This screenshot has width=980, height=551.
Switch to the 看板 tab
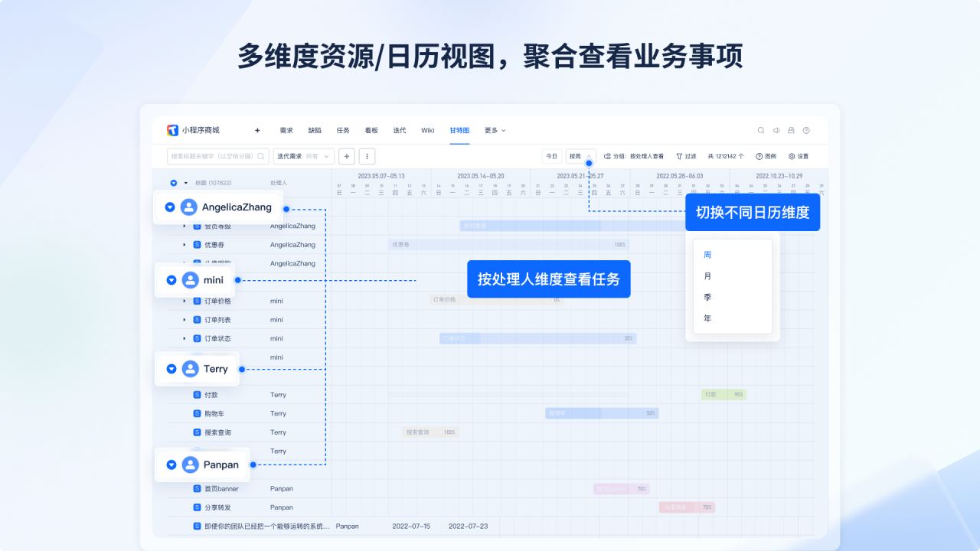[x=371, y=130]
